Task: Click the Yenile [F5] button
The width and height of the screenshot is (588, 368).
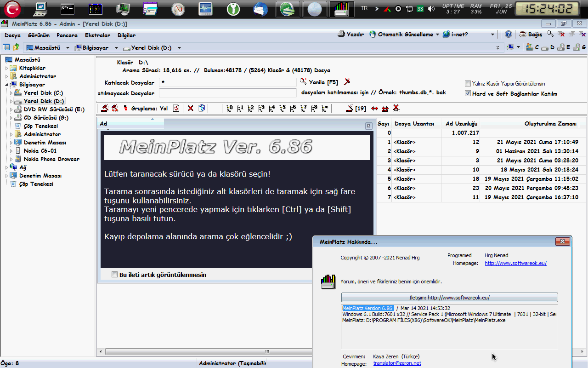Action: (319, 82)
